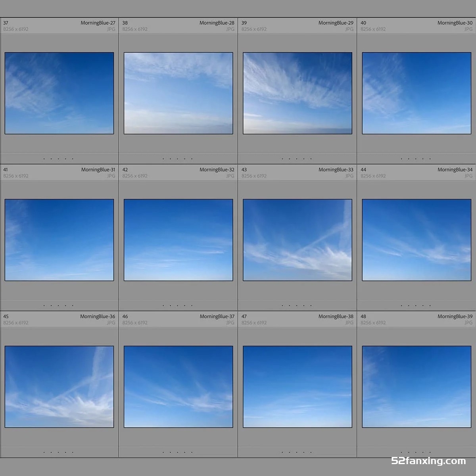Viewport: 476px width, 476px height.
Task: Click the MorningBlue-33 file name label
Action: coord(336,170)
